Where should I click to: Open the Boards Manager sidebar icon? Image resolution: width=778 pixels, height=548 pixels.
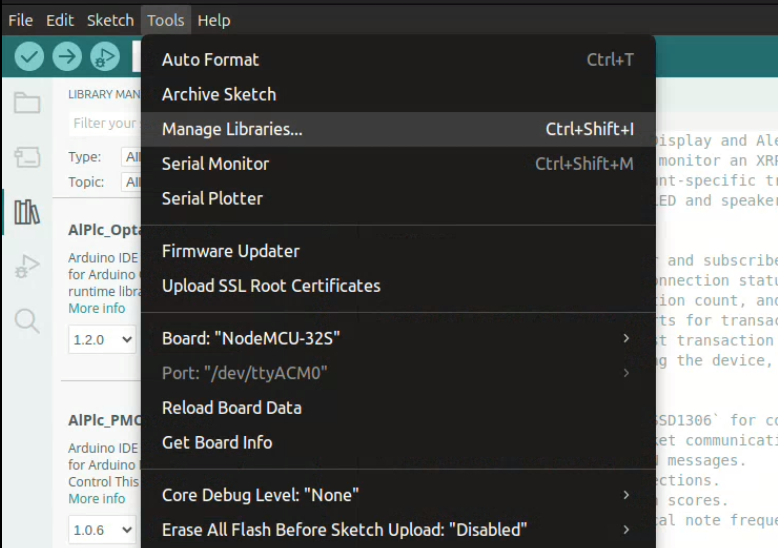pos(27,157)
